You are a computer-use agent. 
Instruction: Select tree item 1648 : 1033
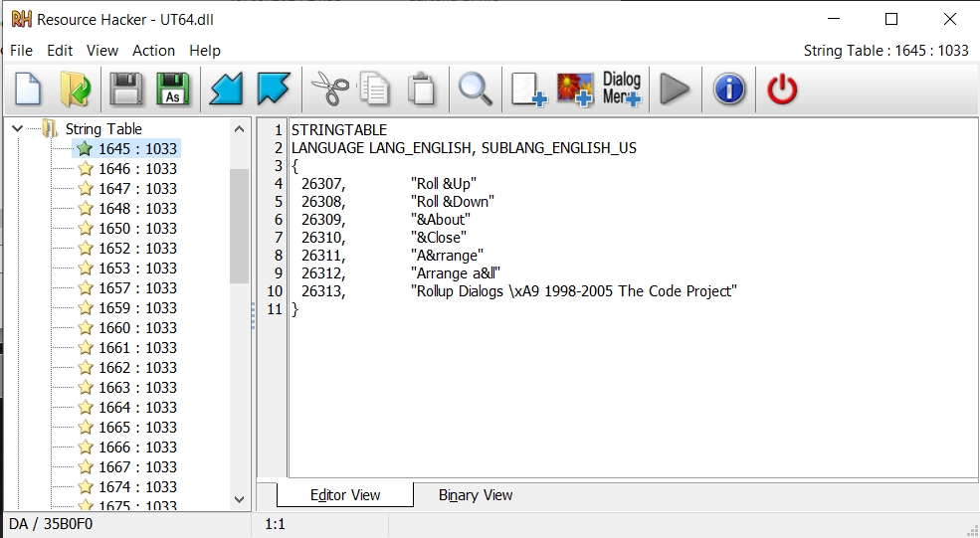click(137, 209)
